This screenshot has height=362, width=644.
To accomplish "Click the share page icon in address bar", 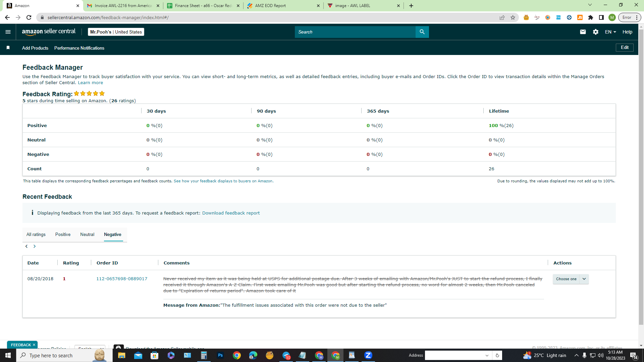I will 502,17.
